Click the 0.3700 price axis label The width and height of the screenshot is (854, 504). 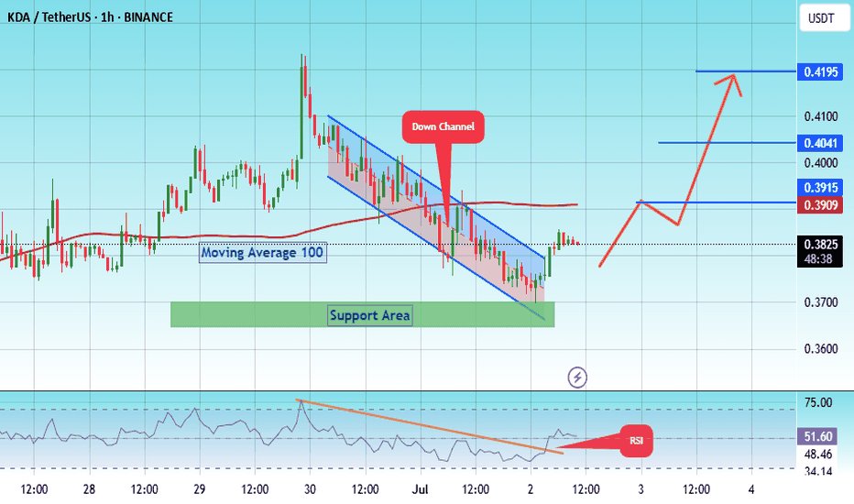(x=821, y=301)
